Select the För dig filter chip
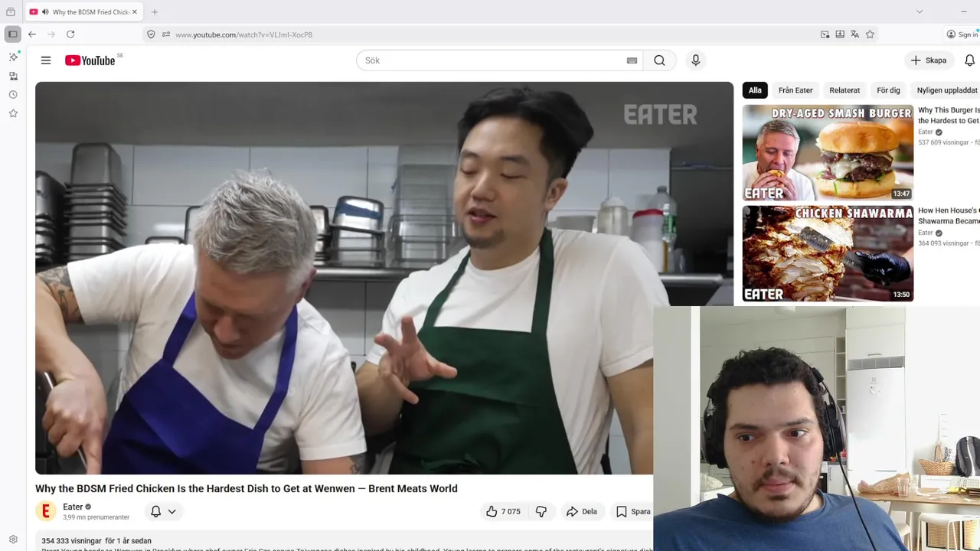Image resolution: width=980 pixels, height=551 pixels. point(888,90)
